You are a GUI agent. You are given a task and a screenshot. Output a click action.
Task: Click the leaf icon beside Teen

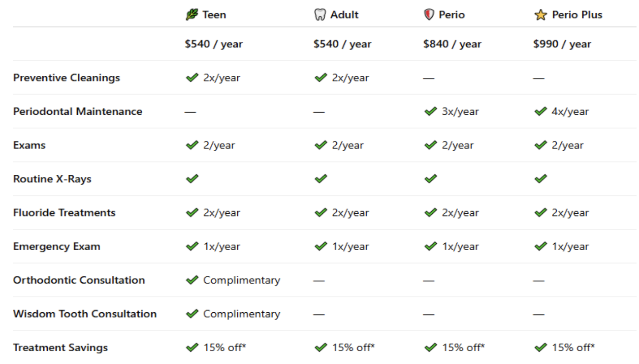coord(192,15)
